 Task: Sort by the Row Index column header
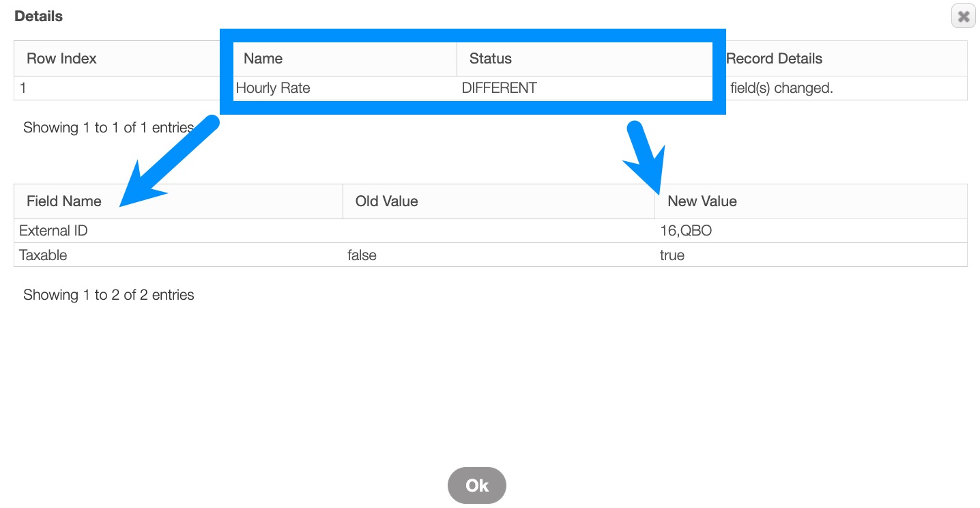pos(61,59)
